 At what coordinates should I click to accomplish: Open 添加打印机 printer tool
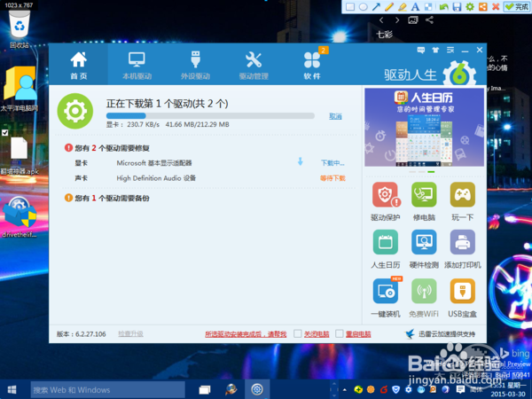click(x=463, y=249)
